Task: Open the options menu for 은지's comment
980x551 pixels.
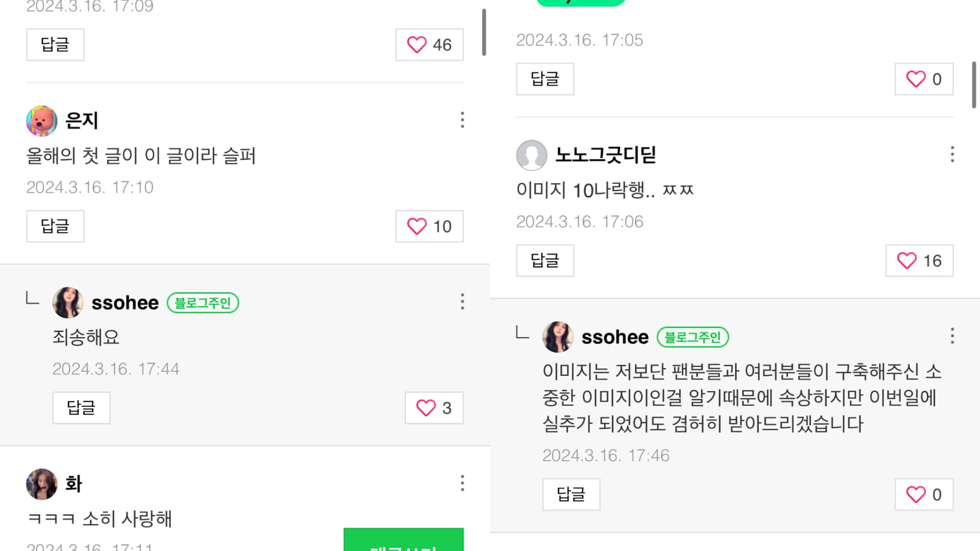Action: pos(462,120)
